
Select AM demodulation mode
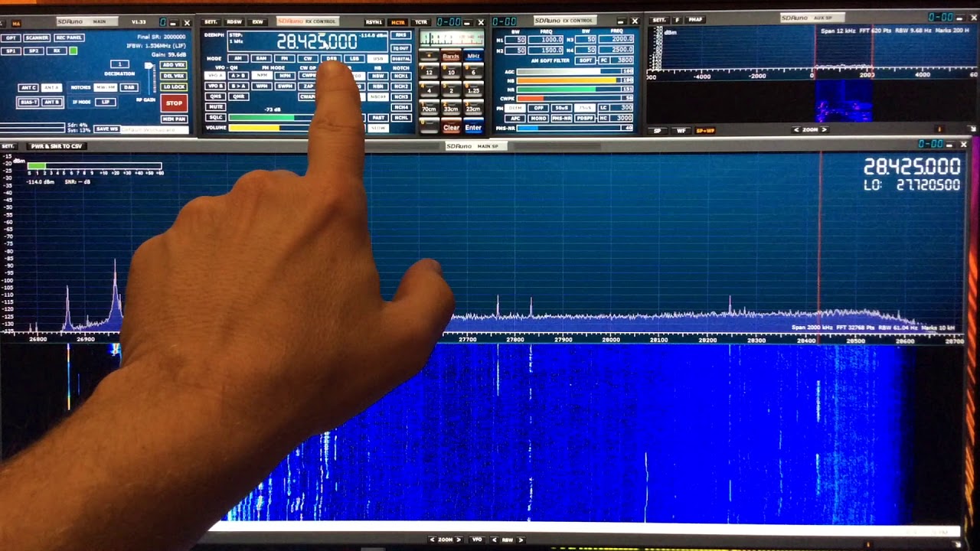click(238, 58)
